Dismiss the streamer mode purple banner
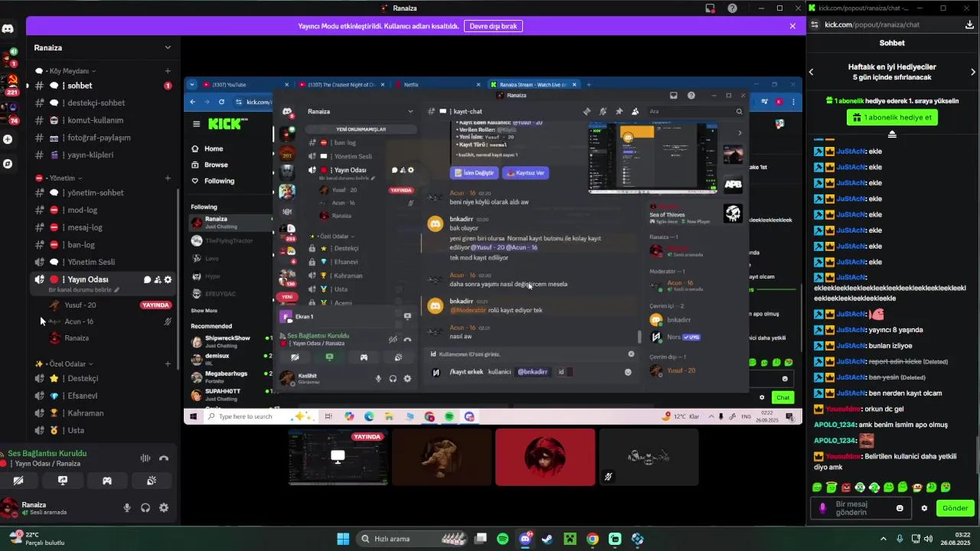Image resolution: width=980 pixels, height=551 pixels. [x=792, y=26]
